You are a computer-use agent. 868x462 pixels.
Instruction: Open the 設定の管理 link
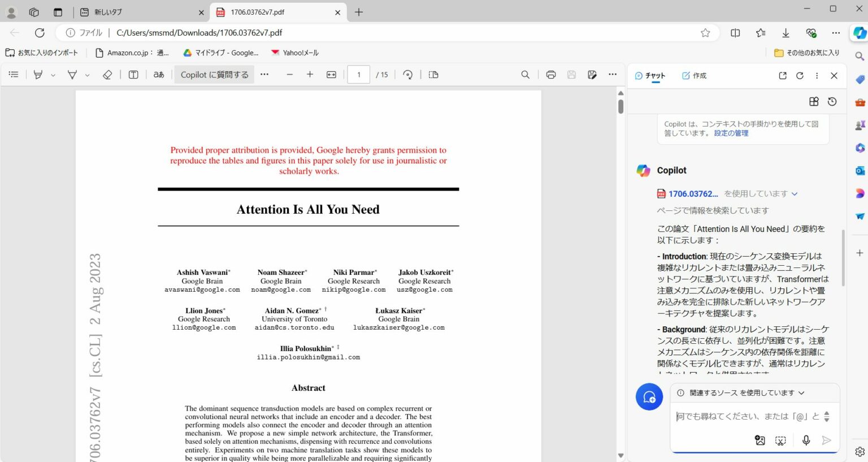(731, 133)
